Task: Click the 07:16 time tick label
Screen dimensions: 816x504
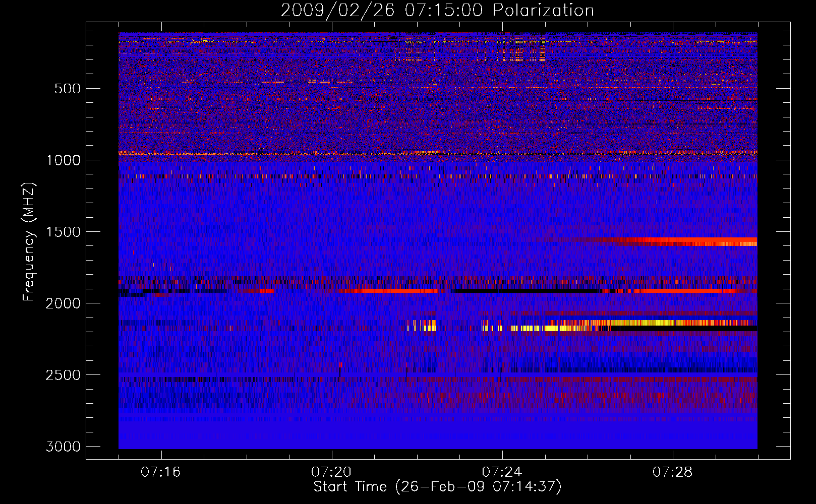Action: 161,472
